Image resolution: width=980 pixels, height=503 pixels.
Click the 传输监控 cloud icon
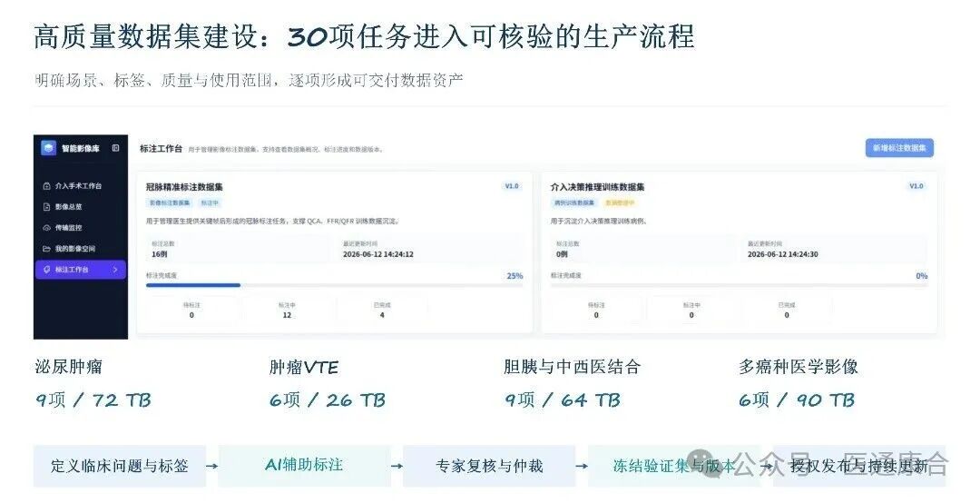[x=46, y=228]
